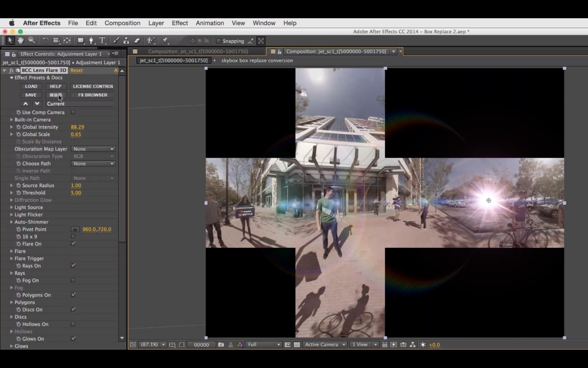The width and height of the screenshot is (588, 368).
Task: Click the zoom tool icon
Action: pos(31,40)
